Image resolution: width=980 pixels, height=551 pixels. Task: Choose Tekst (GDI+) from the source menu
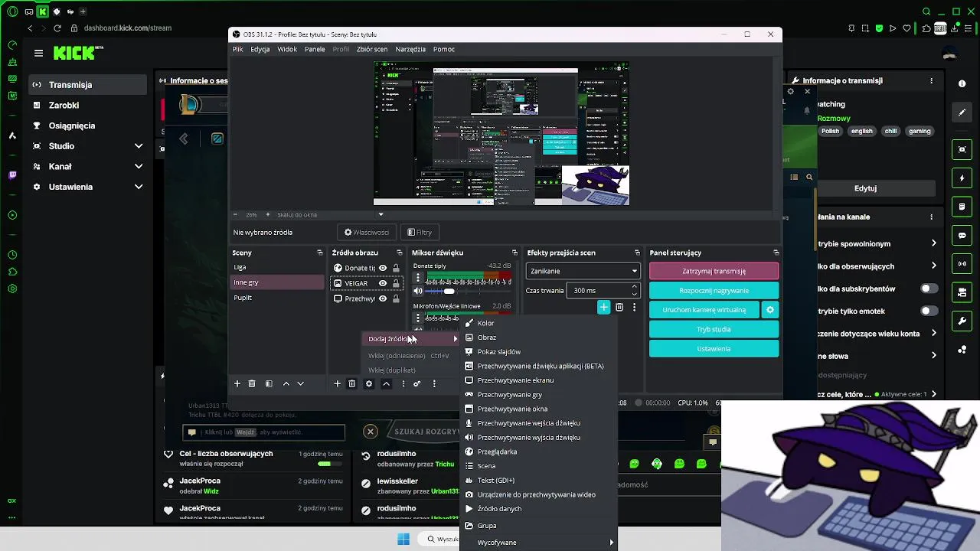[x=539, y=481]
